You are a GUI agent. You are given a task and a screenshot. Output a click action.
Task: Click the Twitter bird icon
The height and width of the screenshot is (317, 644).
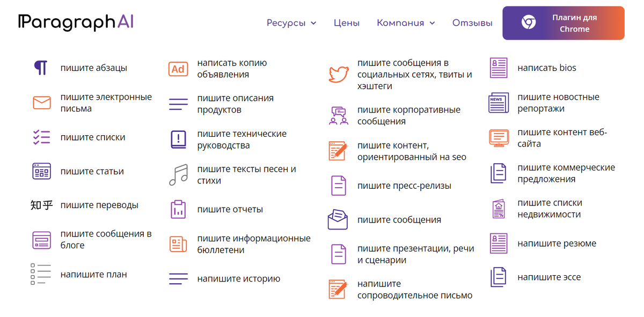tap(339, 75)
